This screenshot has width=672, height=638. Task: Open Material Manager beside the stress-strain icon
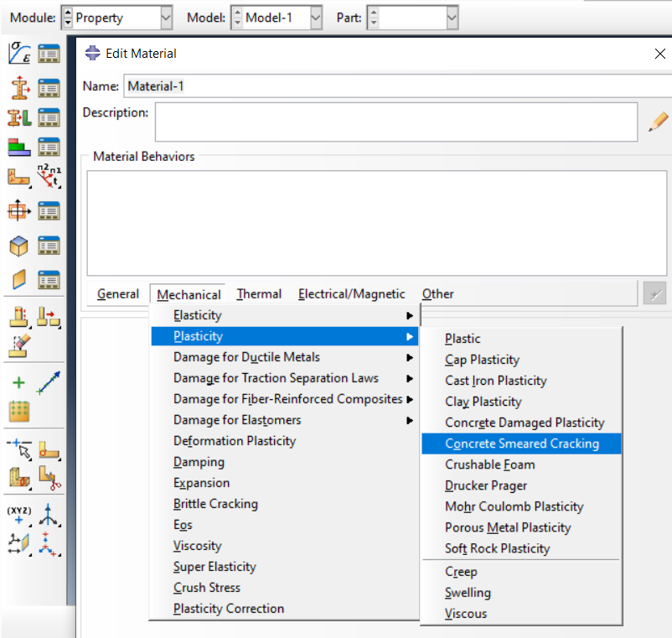point(49,54)
